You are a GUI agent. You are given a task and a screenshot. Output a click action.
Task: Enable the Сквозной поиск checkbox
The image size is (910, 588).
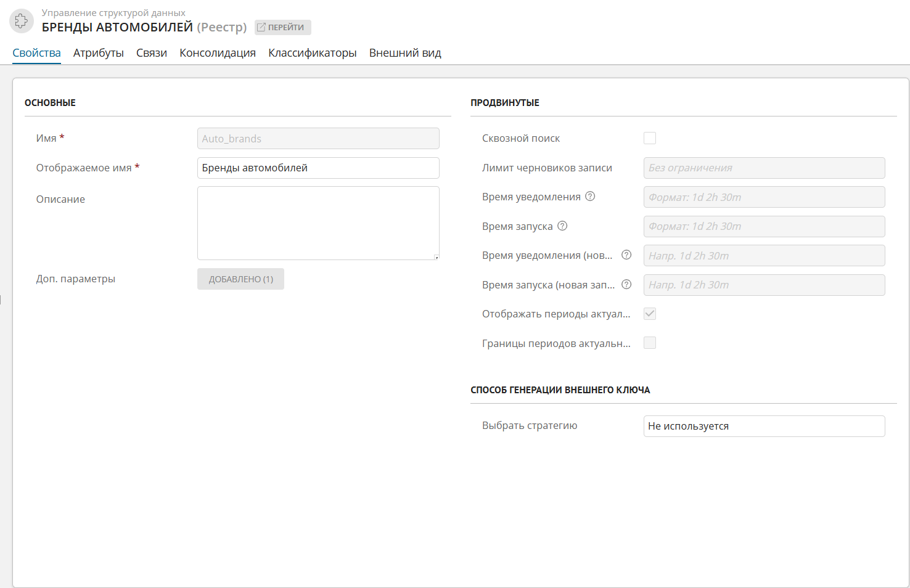[650, 138]
